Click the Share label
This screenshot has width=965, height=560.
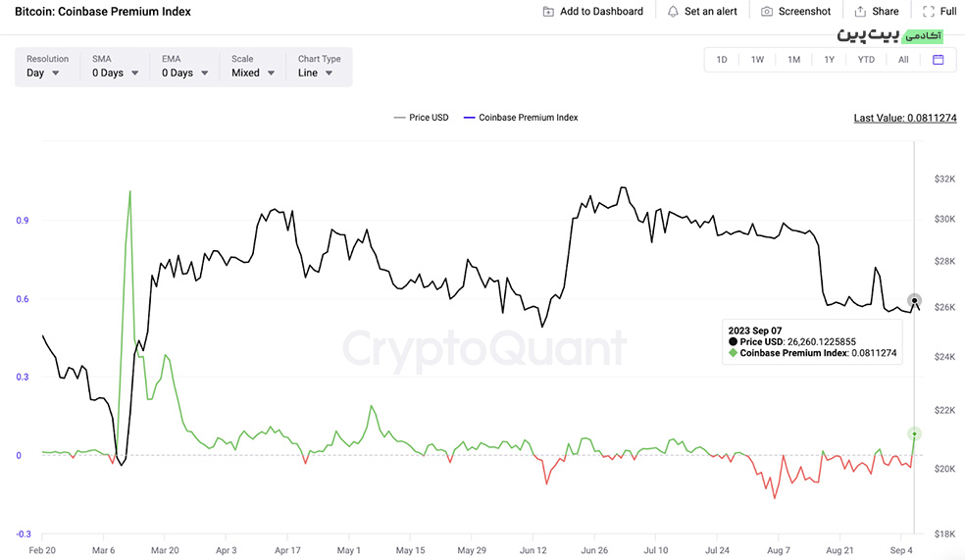[x=885, y=12]
